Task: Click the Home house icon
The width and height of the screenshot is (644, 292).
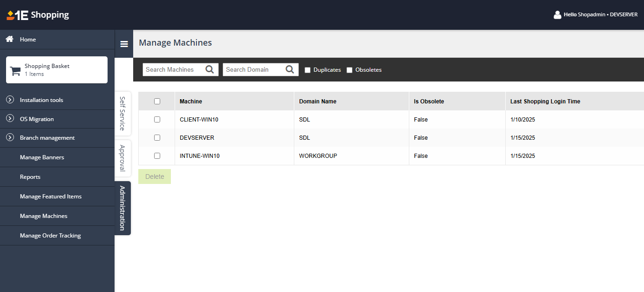Action: pos(9,39)
